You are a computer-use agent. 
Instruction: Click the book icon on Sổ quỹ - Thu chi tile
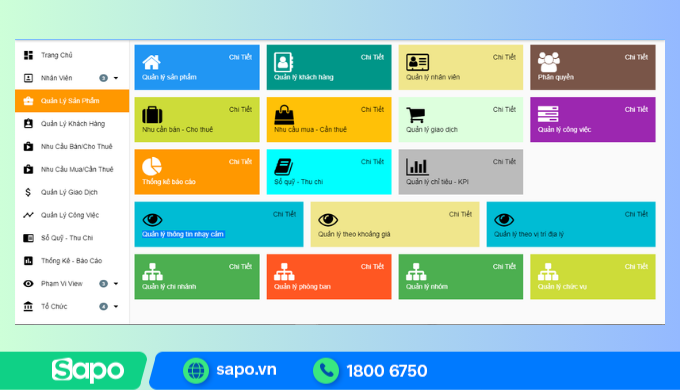284,167
